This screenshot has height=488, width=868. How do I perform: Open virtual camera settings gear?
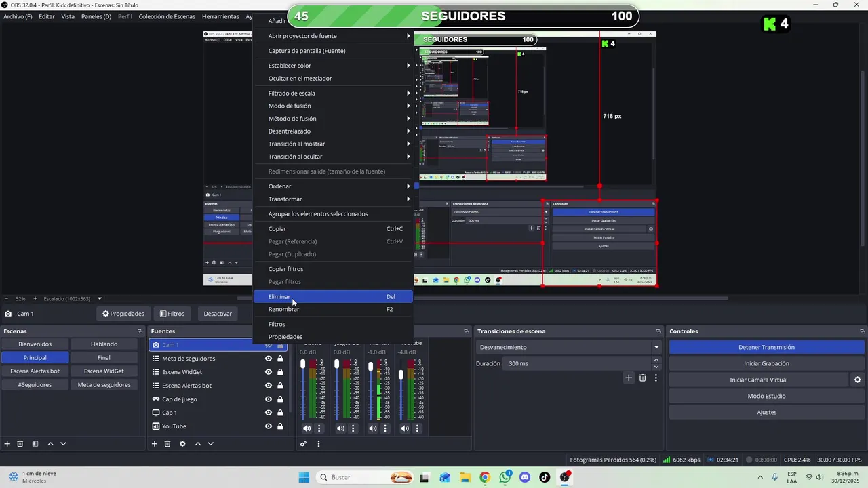(x=857, y=380)
